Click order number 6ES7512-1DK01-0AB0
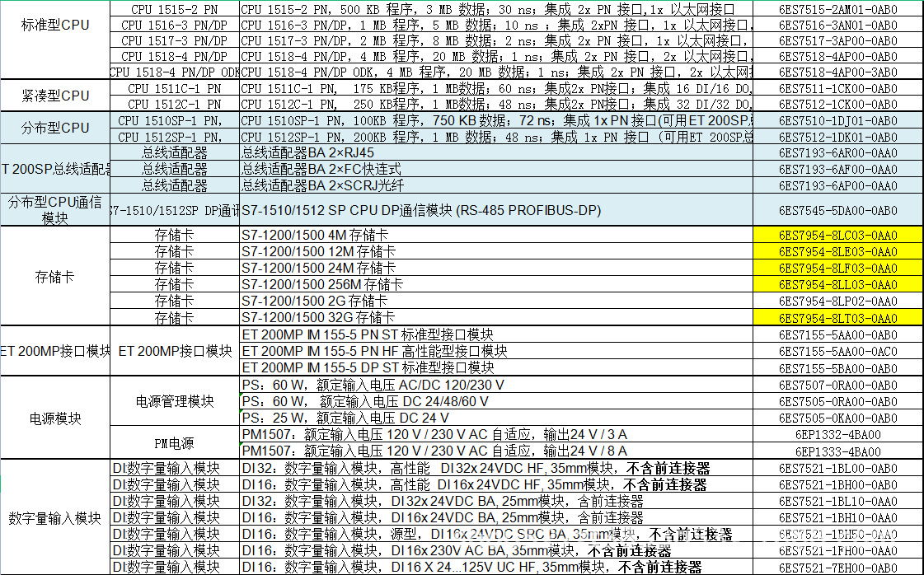The width and height of the screenshot is (924, 575). 838,138
